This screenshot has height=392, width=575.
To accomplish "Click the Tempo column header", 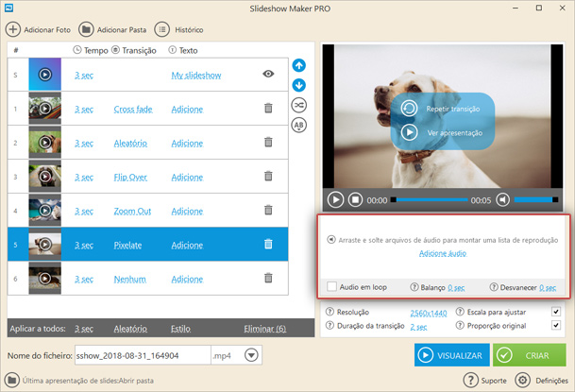I will (91, 50).
